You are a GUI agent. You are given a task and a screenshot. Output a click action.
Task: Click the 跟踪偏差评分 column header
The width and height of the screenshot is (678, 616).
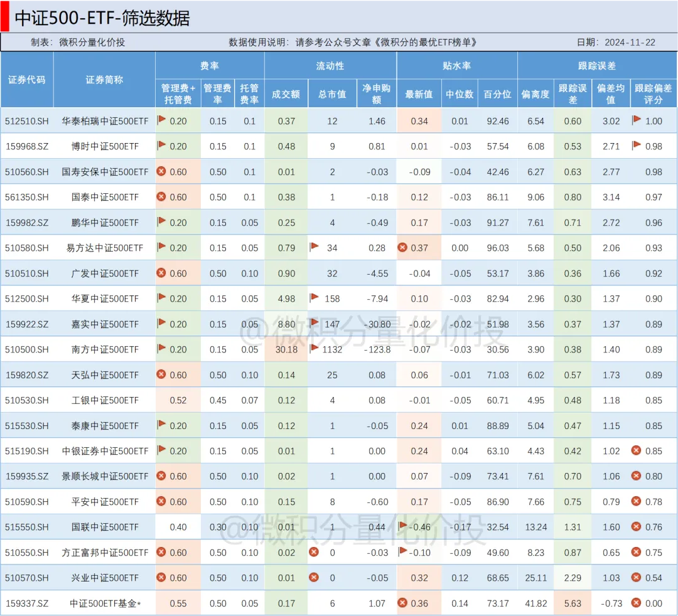click(x=653, y=93)
